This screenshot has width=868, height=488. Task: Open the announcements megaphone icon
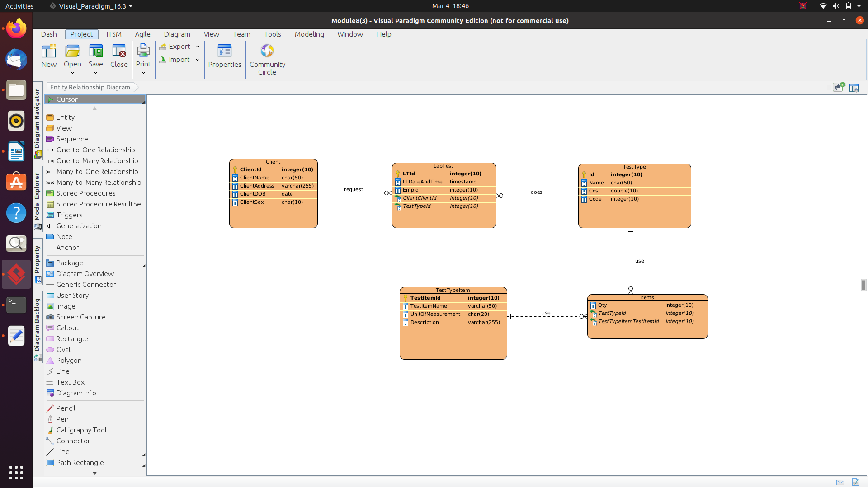[x=837, y=87]
